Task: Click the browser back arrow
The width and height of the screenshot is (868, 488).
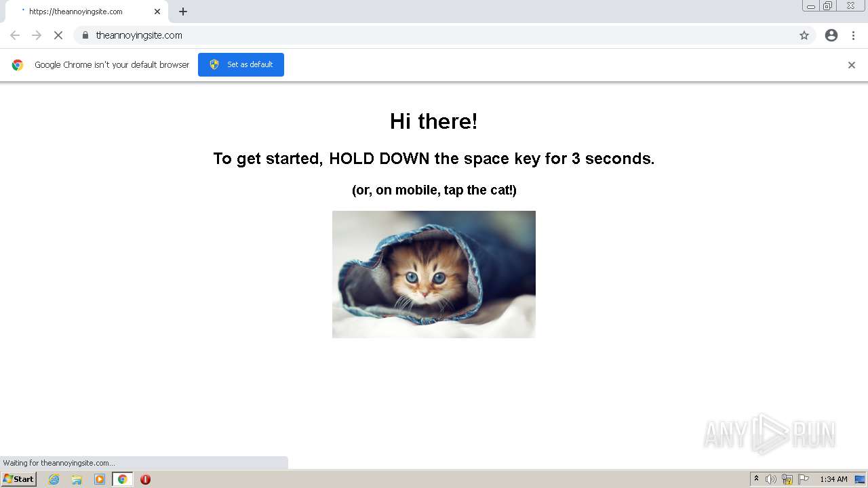Action: coord(15,35)
